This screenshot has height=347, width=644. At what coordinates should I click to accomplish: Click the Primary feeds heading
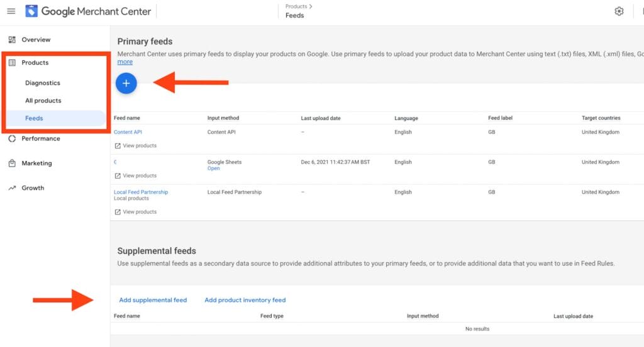(x=145, y=41)
